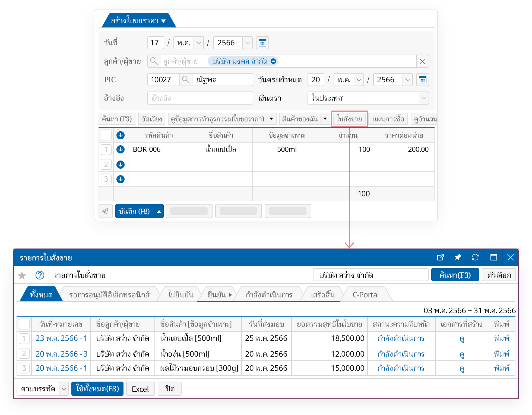
Task: Open the calendar picker beside the date field
Action: 262,43
